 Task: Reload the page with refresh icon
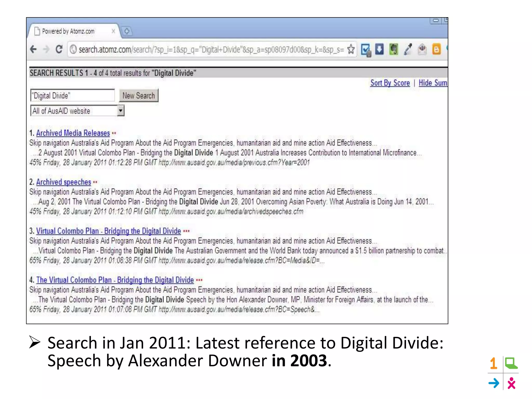[x=59, y=49]
